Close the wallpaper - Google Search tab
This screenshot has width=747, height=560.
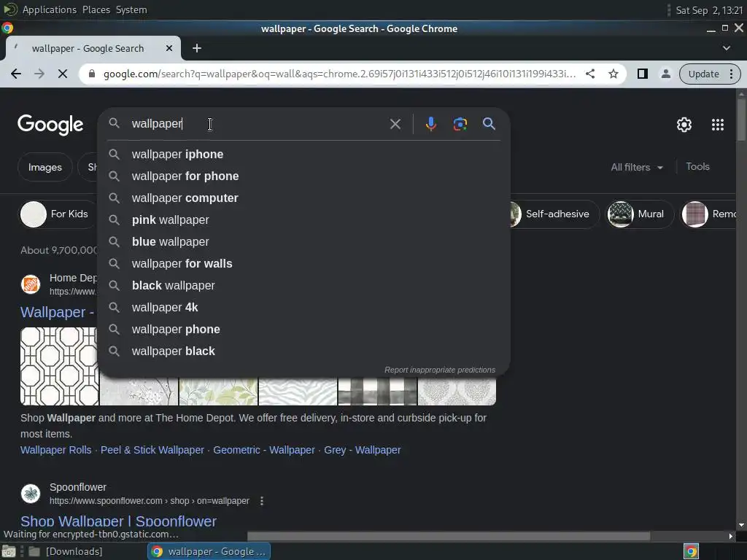(x=169, y=48)
